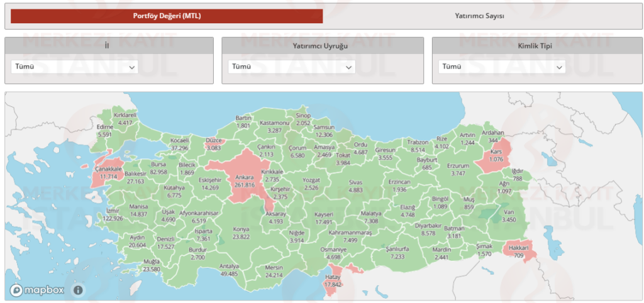
Task: Open the İl dropdown
Action: pos(75,67)
